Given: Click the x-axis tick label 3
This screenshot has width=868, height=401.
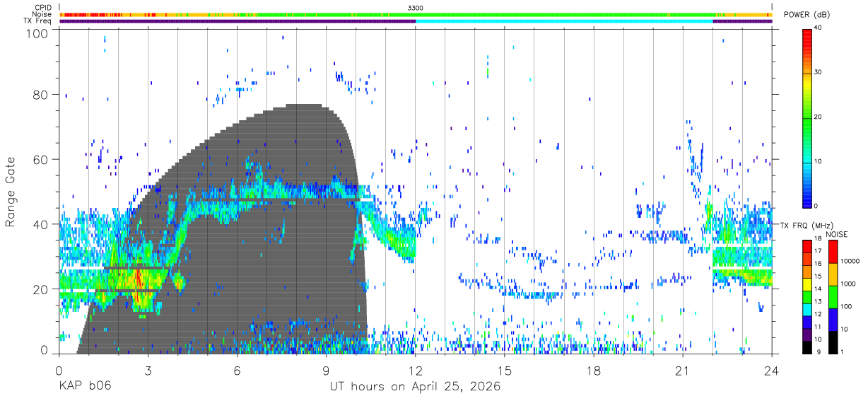Looking at the screenshot, I should point(148,371).
